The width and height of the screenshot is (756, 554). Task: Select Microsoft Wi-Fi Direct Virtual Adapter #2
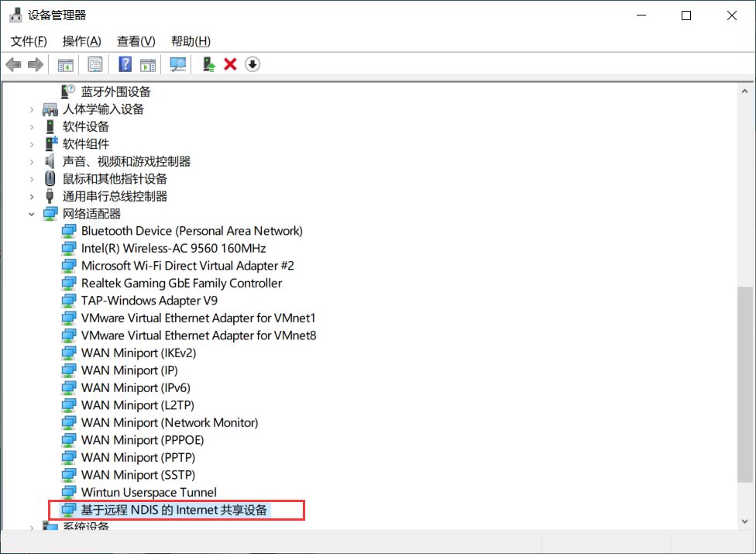coord(187,266)
